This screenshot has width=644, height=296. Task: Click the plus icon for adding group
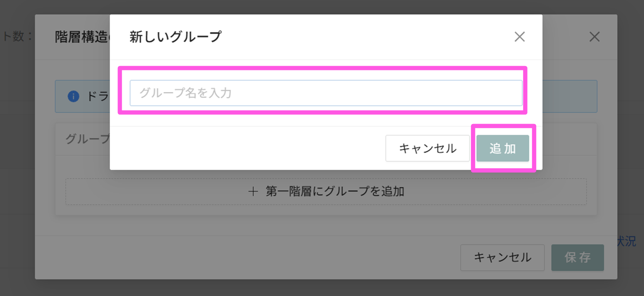tap(253, 192)
